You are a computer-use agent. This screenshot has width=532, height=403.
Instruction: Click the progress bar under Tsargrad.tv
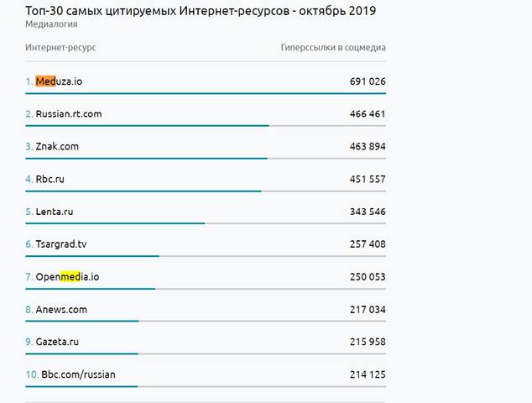coord(92,256)
